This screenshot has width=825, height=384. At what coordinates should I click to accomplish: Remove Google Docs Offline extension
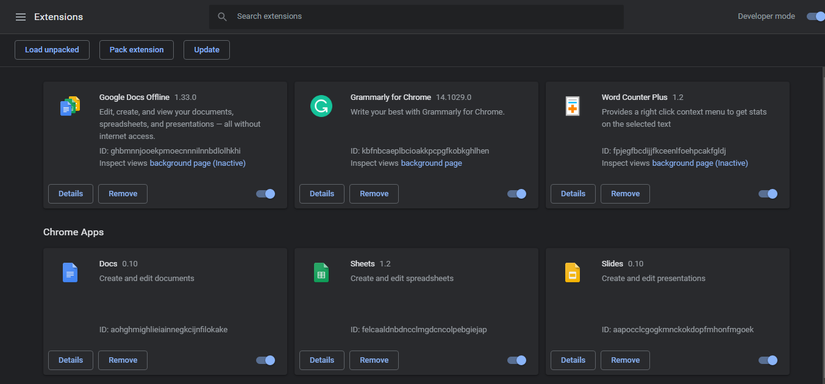pos(123,194)
